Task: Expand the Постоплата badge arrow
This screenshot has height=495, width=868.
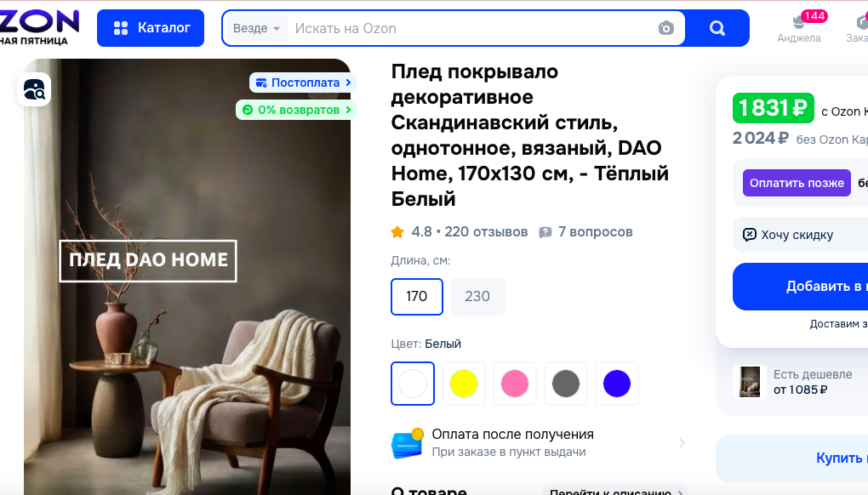Action: pyautogui.click(x=348, y=82)
